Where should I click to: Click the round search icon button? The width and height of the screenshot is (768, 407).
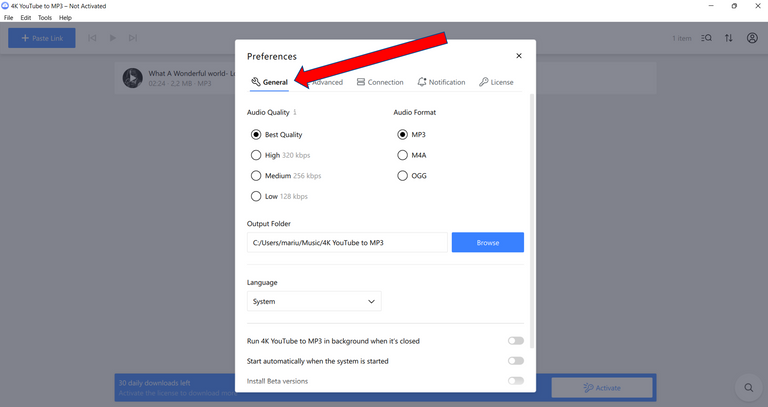click(749, 388)
